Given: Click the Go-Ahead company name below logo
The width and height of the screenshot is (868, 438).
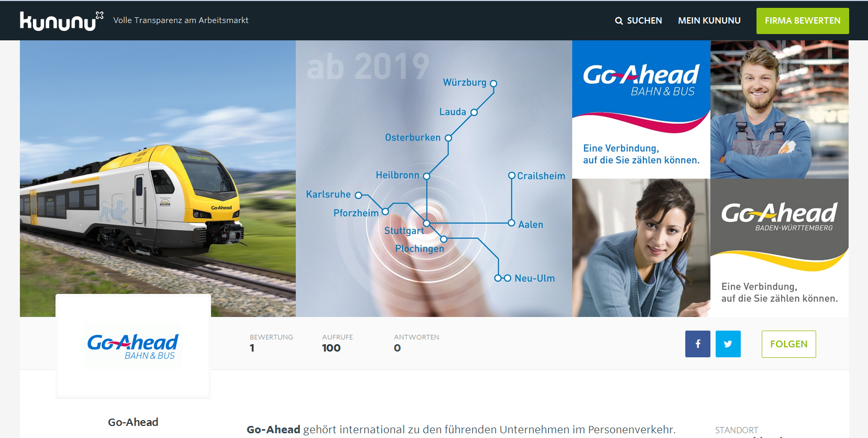Looking at the screenshot, I should click(133, 422).
